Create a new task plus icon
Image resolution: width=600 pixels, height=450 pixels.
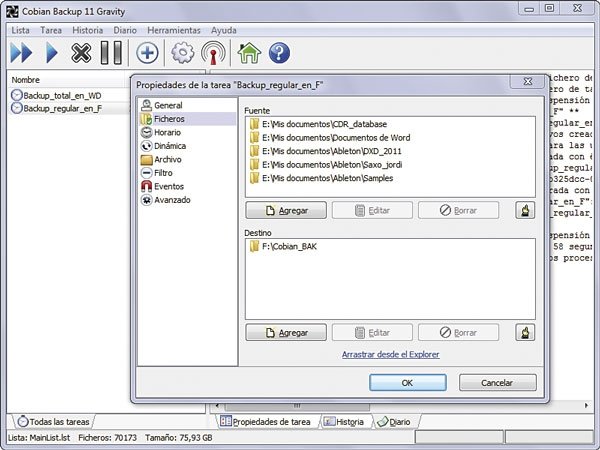[147, 53]
